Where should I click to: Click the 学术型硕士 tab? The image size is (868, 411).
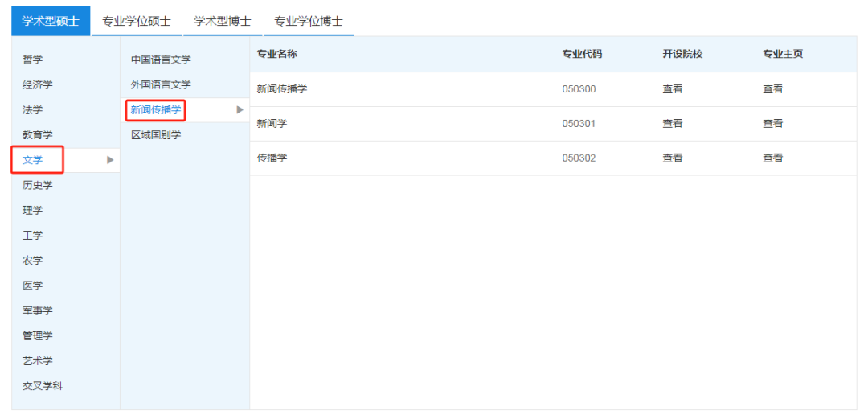point(51,22)
